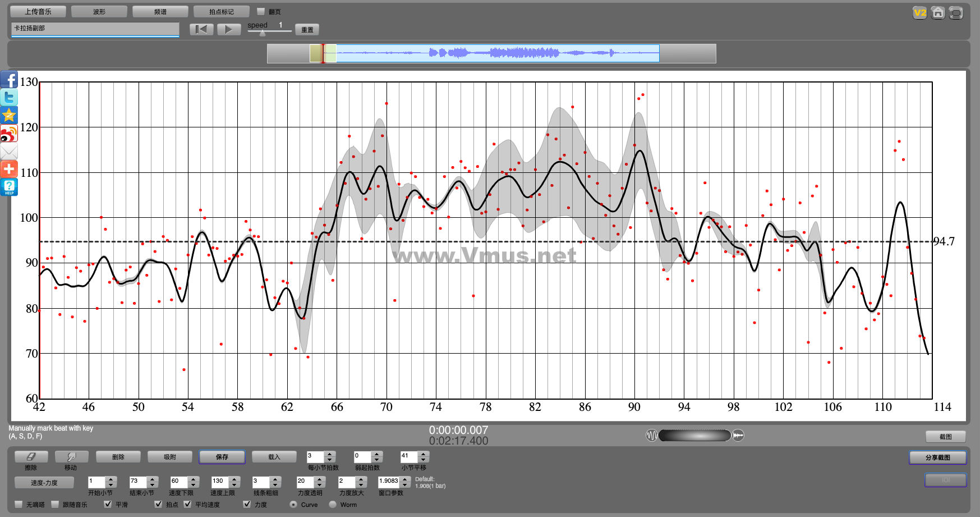
Task: Open more share options plus icon
Action: click(x=9, y=169)
